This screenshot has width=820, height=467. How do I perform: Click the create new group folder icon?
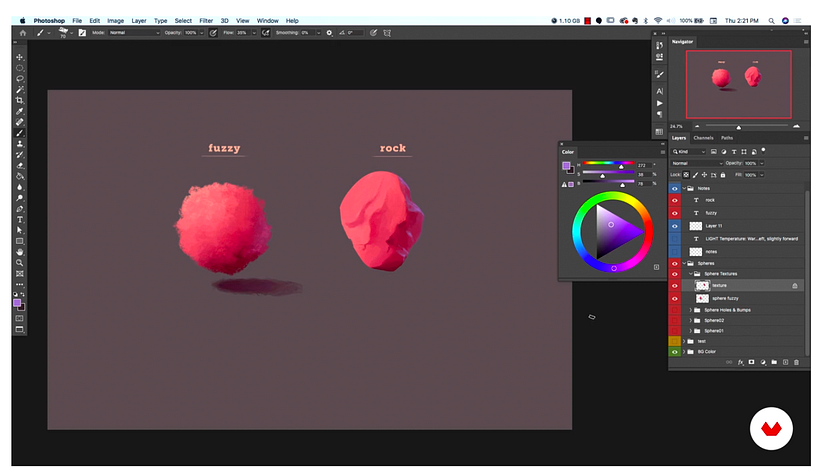[774, 362]
